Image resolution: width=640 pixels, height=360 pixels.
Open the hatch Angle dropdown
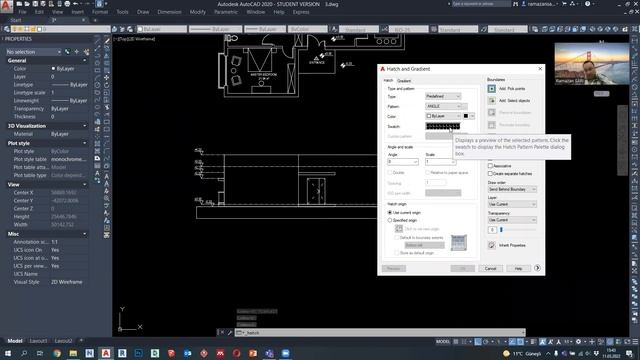(x=402, y=162)
